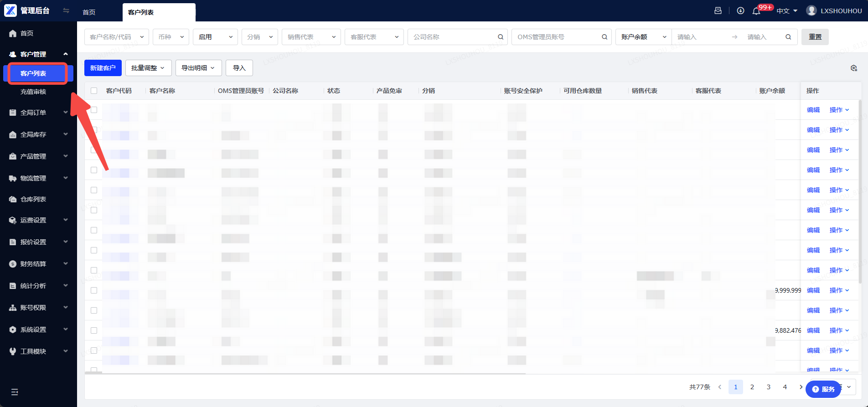Click the X logo icon in header

pos(10,10)
